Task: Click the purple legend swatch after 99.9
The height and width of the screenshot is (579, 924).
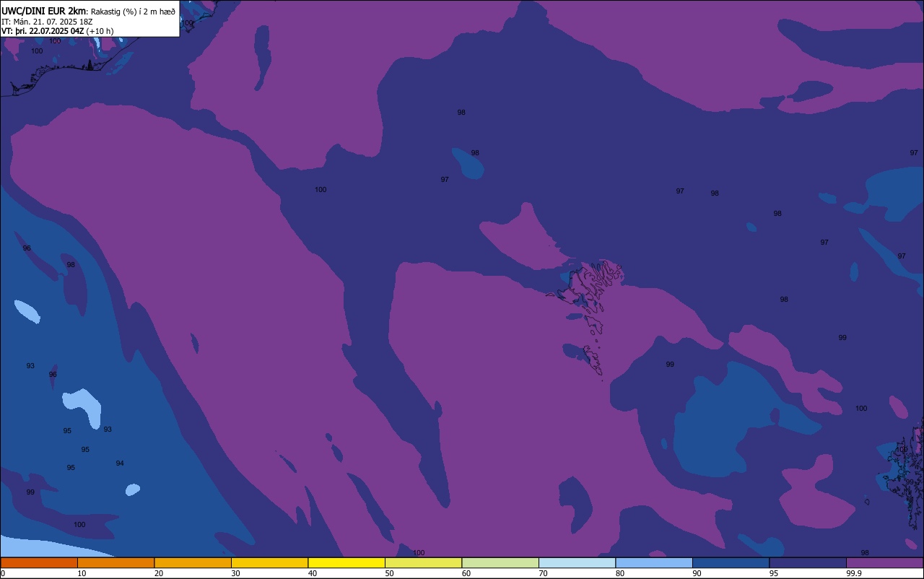Action: click(884, 562)
